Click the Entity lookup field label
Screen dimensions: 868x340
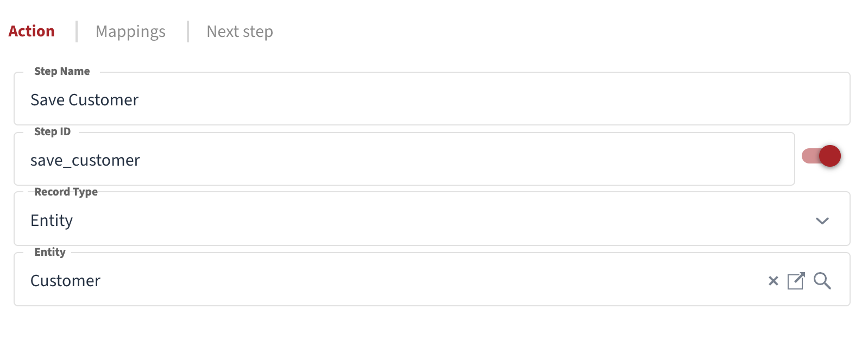(49, 252)
